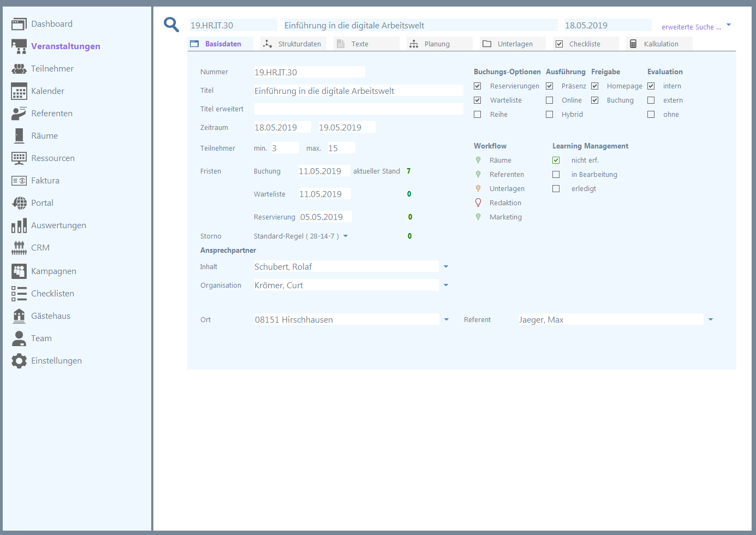Click the Ressourcen monitor icon
This screenshot has width=756, height=535.
coord(19,158)
